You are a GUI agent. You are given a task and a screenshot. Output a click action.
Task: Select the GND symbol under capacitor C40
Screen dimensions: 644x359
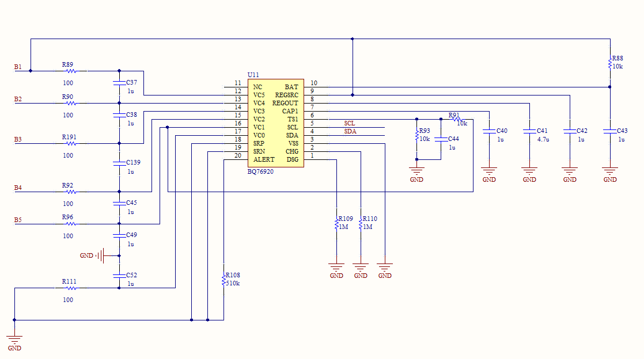click(x=489, y=171)
